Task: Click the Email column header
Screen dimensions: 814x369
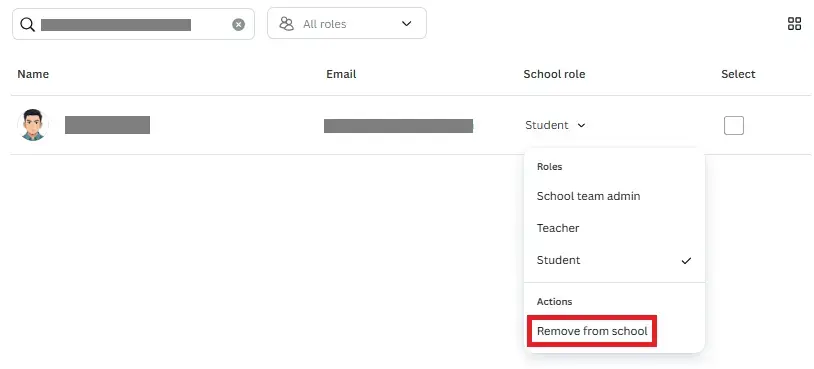Action: pos(341,74)
